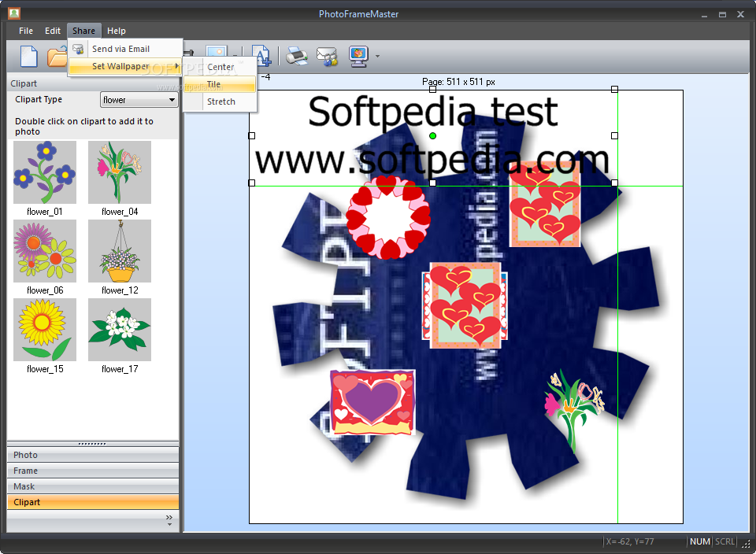Switch to the Clipart panel tab

(x=93, y=502)
